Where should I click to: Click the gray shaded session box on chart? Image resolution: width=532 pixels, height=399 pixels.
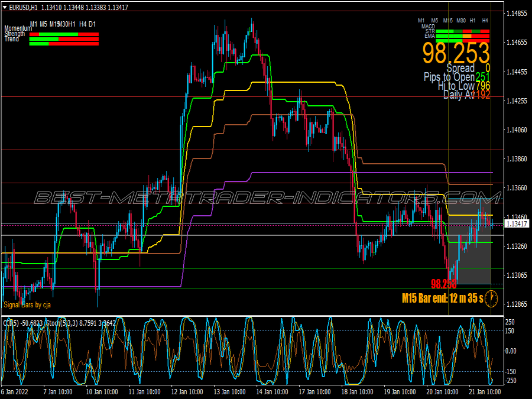[x=469, y=242]
